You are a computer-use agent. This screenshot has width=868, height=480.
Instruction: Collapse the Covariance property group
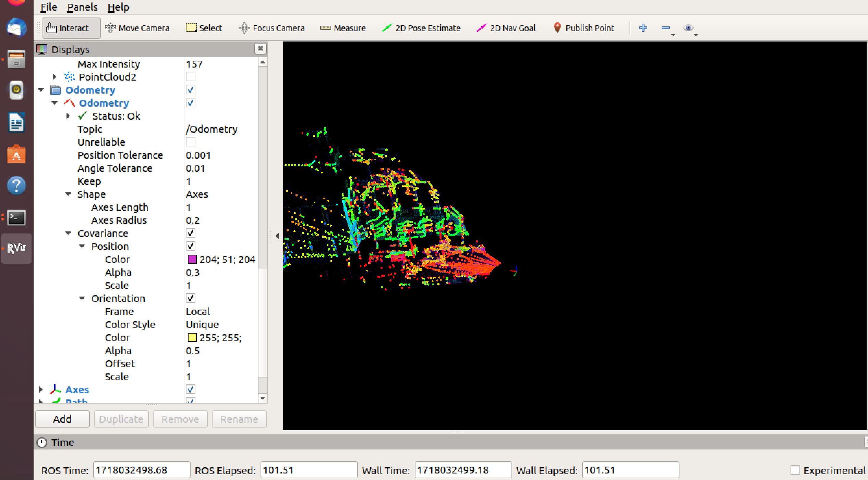coord(68,233)
